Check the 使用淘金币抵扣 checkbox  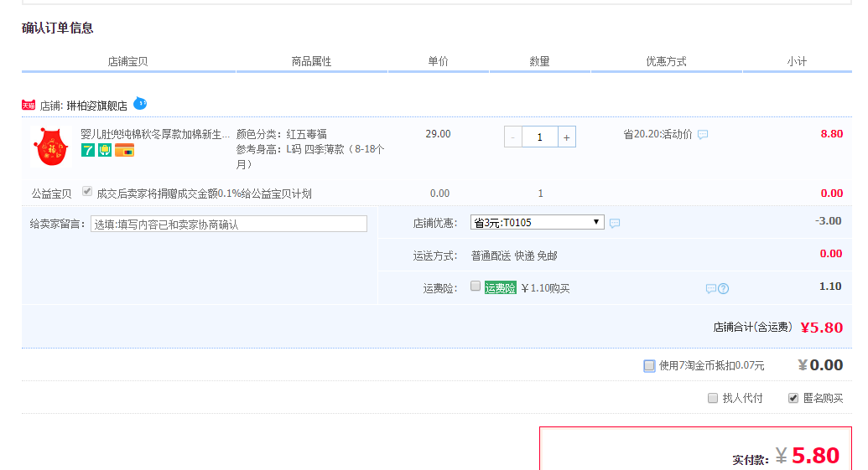649,365
